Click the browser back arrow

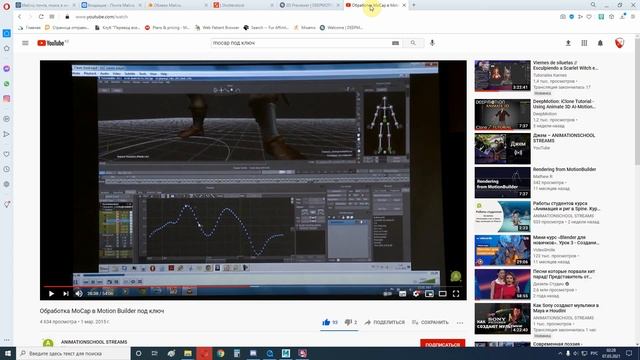pos(19,17)
